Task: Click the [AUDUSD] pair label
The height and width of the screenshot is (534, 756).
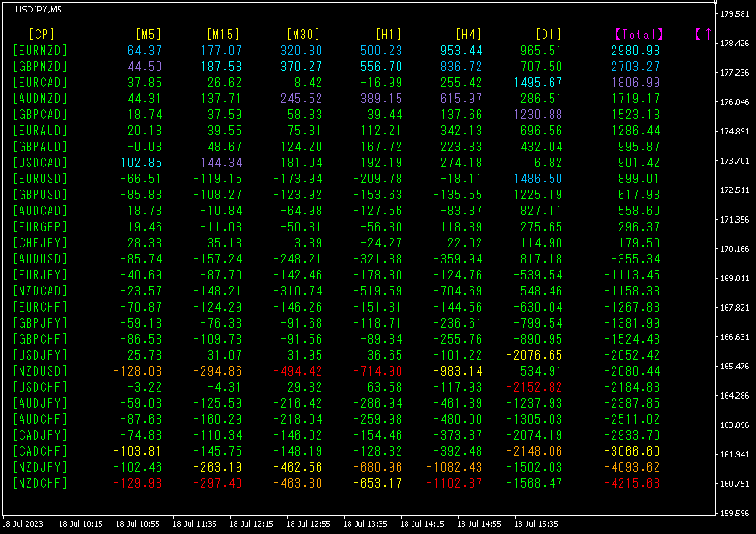Action: click(40, 259)
